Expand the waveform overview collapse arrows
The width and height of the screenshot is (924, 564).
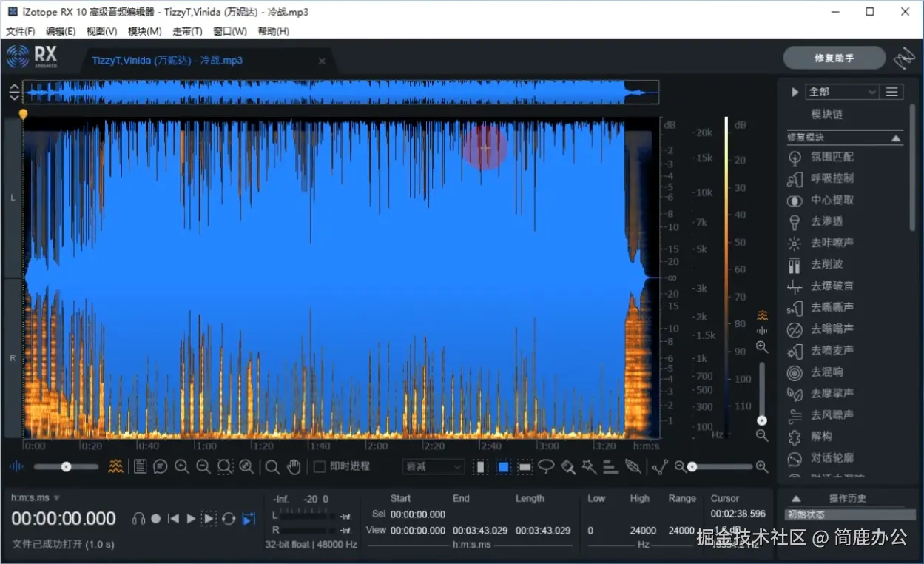(x=14, y=93)
